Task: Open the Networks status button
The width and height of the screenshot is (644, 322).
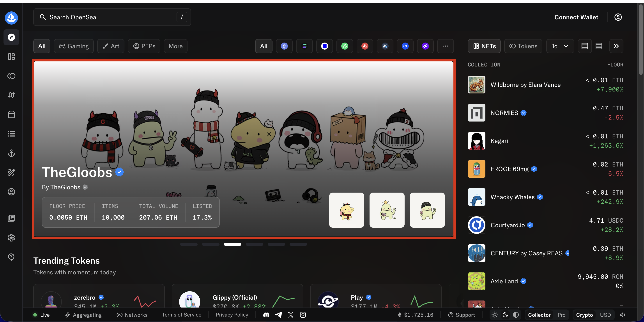Action: tap(132, 315)
